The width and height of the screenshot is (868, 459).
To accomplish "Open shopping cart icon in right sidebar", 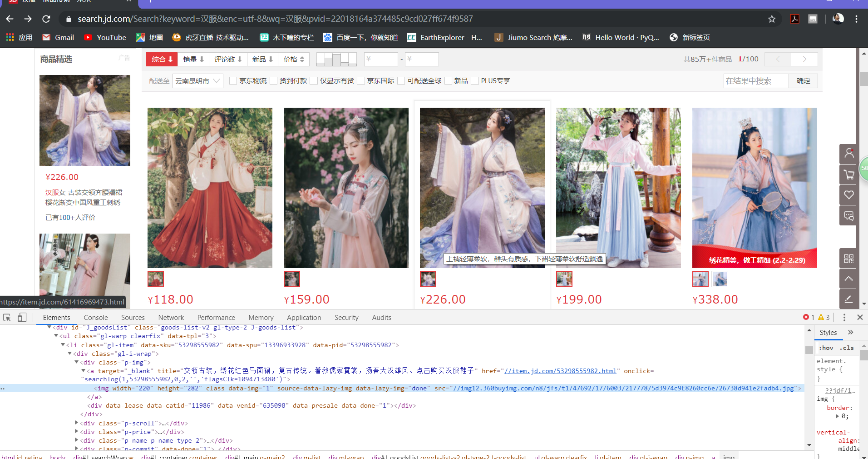I will [x=848, y=175].
